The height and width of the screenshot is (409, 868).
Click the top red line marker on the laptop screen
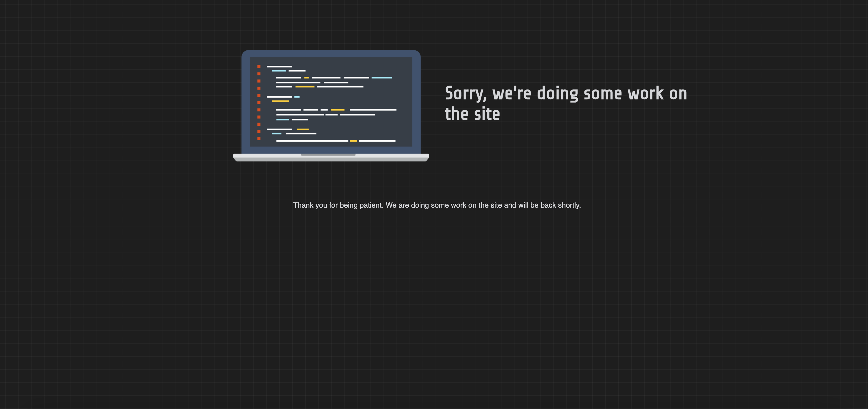coord(259,67)
